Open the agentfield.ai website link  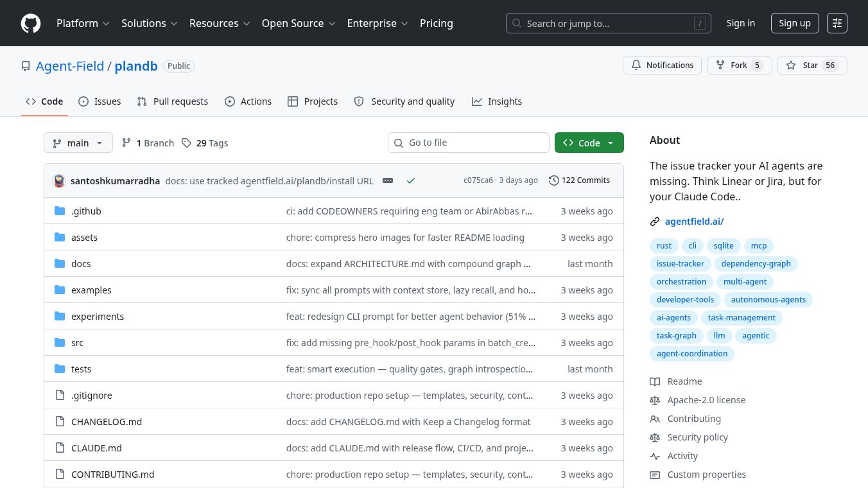point(694,222)
